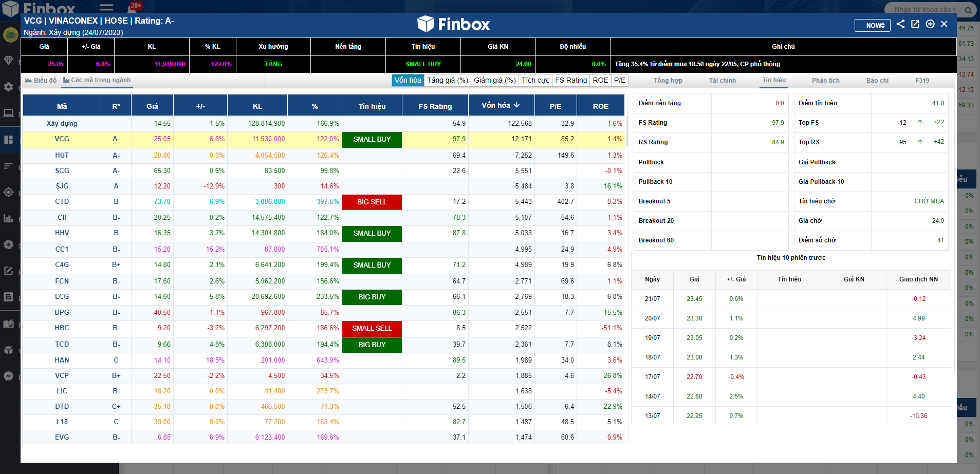Open settings gear in left sidebar
The width and height of the screenshot is (980, 474).
tap(9, 87)
